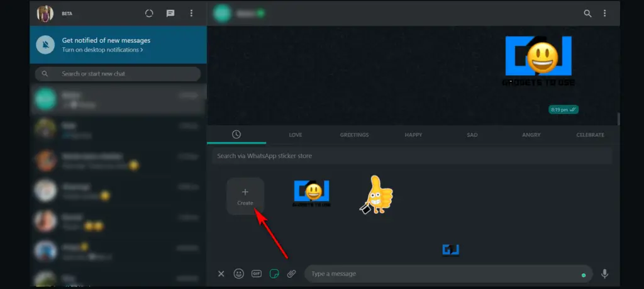This screenshot has height=289, width=644.
Task: Switch to the ANGRY sticker tab
Action: [x=531, y=135]
